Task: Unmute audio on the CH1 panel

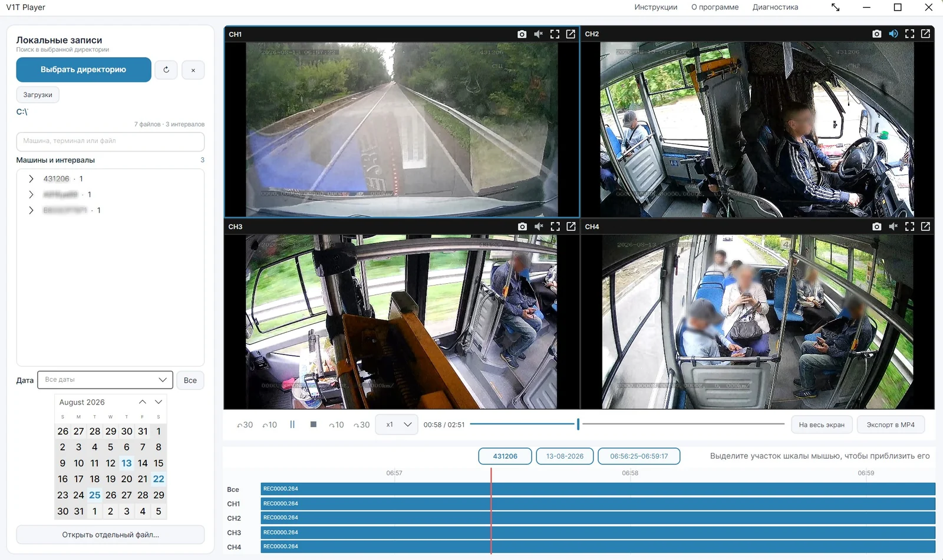Action: tap(538, 34)
